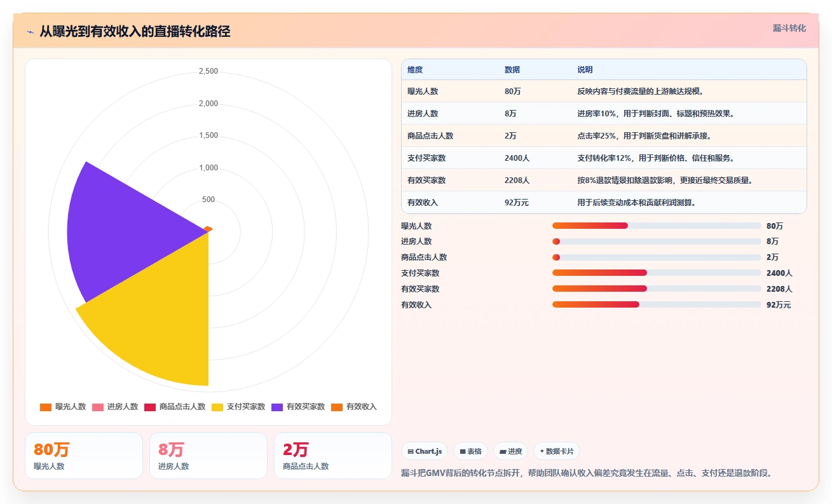
Task: Click 92万元 value beside the progress bar
Action: click(x=779, y=304)
